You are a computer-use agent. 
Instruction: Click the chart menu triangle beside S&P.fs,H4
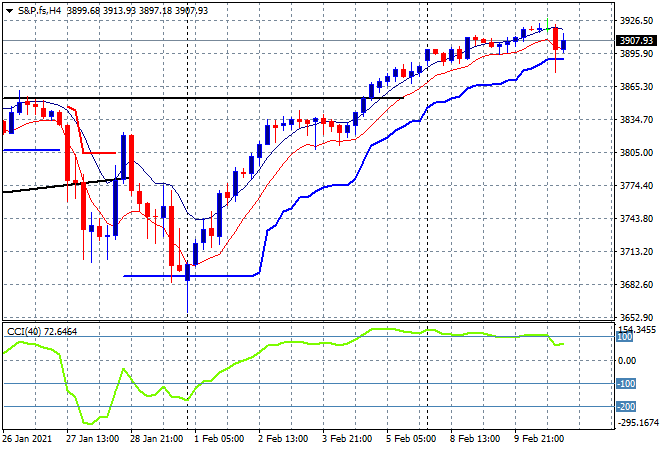click(x=9, y=11)
